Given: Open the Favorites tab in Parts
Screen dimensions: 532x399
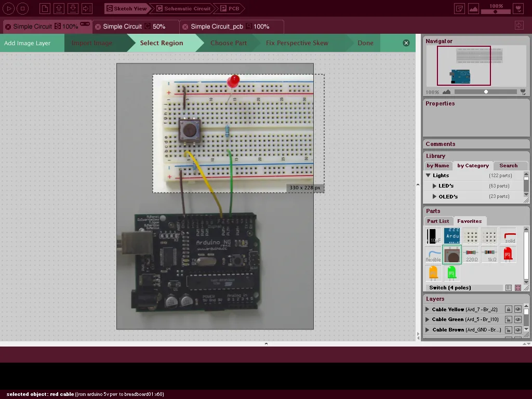Looking at the screenshot, I should (x=469, y=221).
